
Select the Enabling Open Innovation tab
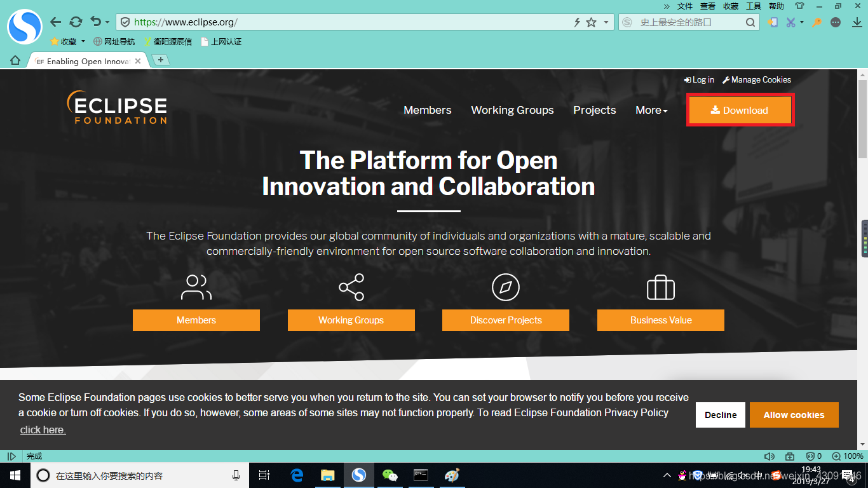coord(88,61)
